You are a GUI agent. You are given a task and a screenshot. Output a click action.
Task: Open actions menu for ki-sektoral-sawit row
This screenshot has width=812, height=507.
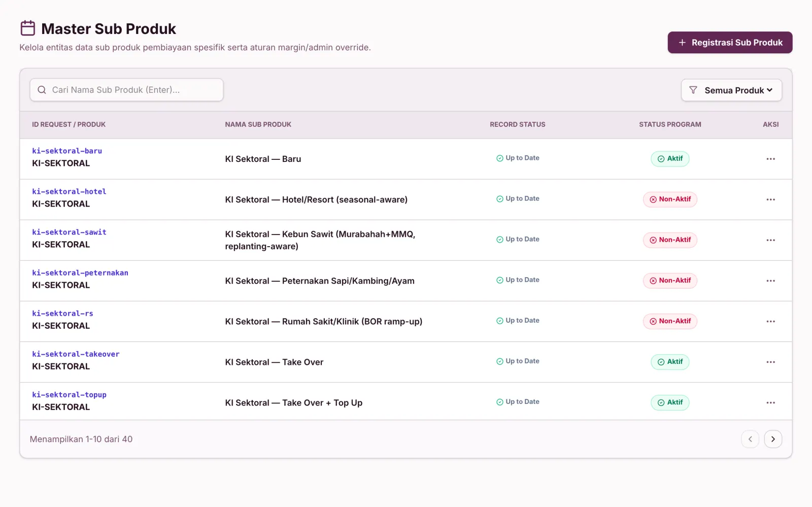click(x=770, y=240)
